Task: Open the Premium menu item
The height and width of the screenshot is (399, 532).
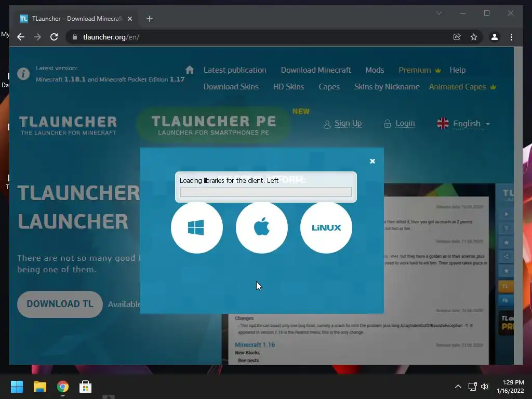Action: pyautogui.click(x=414, y=70)
